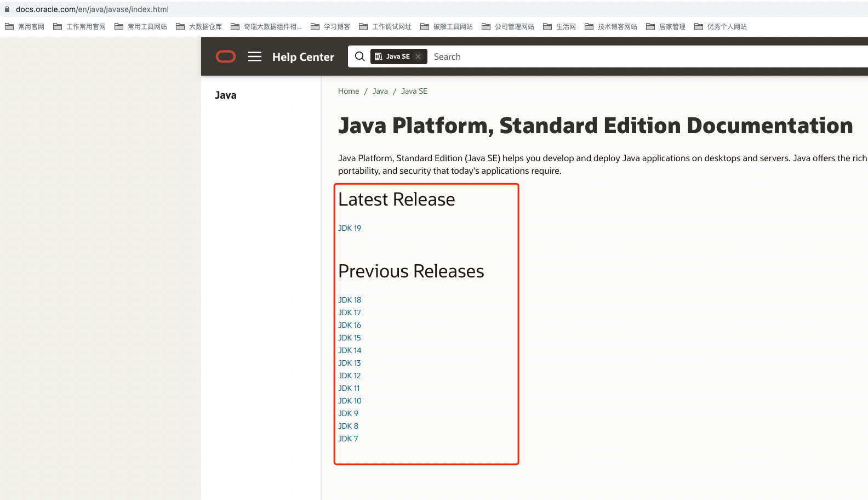The image size is (868, 500).
Task: Open the JDK 8 documentation link
Action: point(348,426)
